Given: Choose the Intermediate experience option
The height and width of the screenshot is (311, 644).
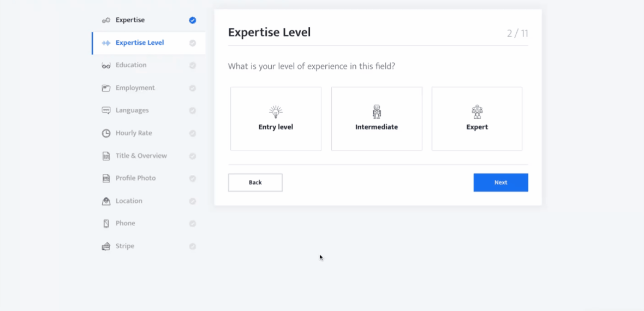Looking at the screenshot, I should pos(377,119).
